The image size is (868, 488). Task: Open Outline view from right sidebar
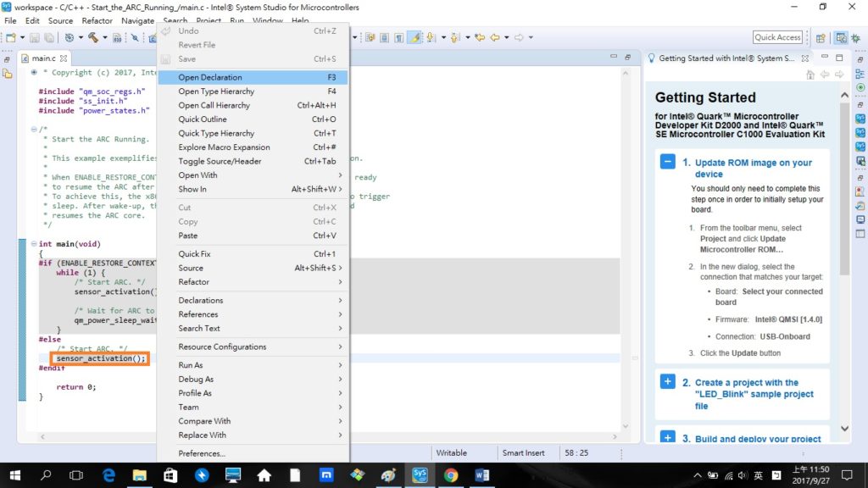pos(860,75)
